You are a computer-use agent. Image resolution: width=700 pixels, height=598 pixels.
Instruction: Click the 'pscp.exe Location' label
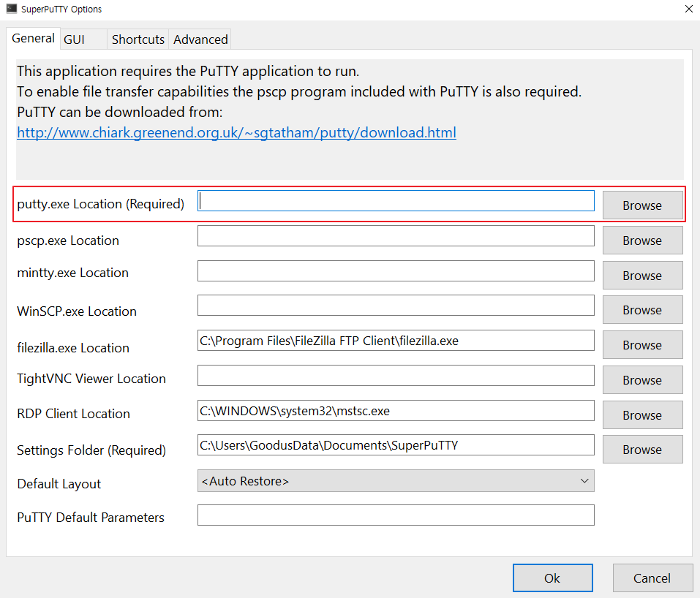click(68, 241)
